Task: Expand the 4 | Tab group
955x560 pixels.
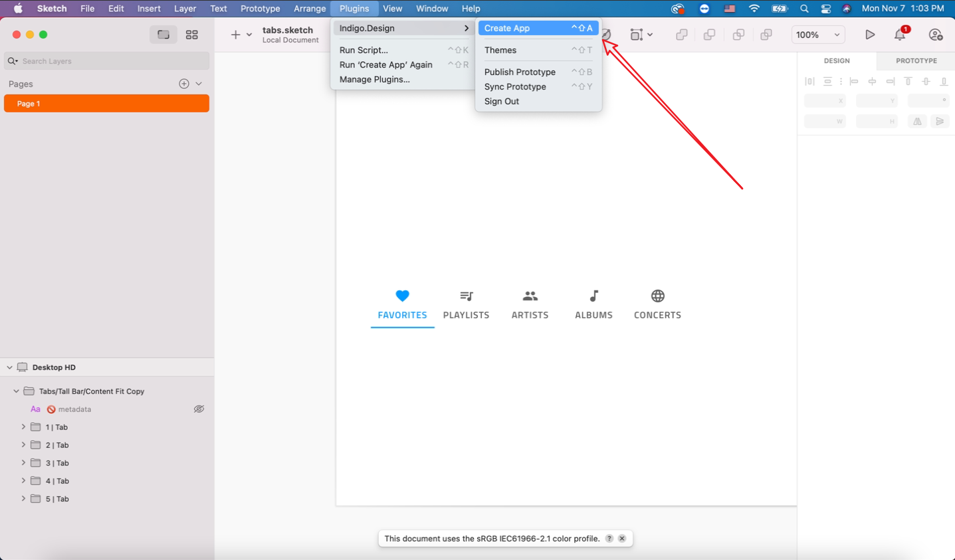Action: pyautogui.click(x=24, y=481)
